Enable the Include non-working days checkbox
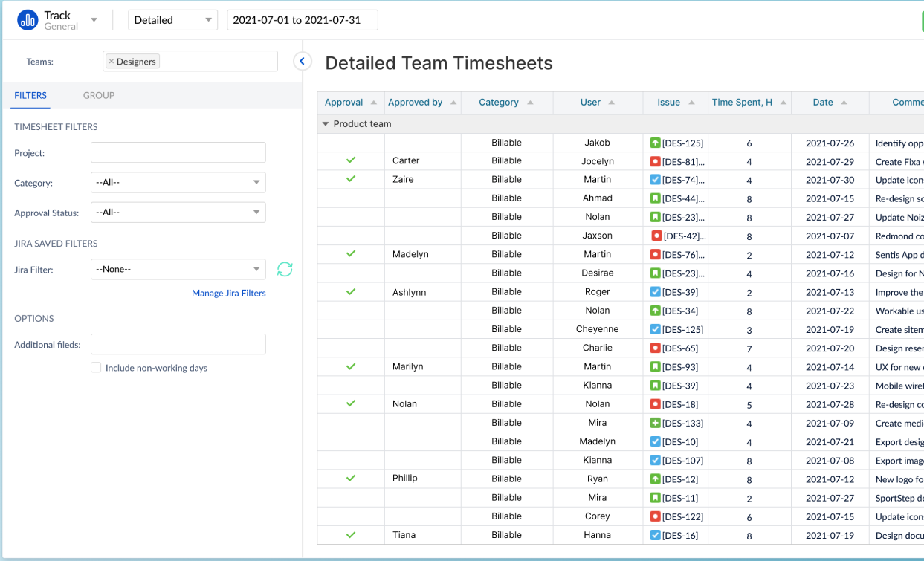Viewport: 924px width, 561px height. point(96,367)
